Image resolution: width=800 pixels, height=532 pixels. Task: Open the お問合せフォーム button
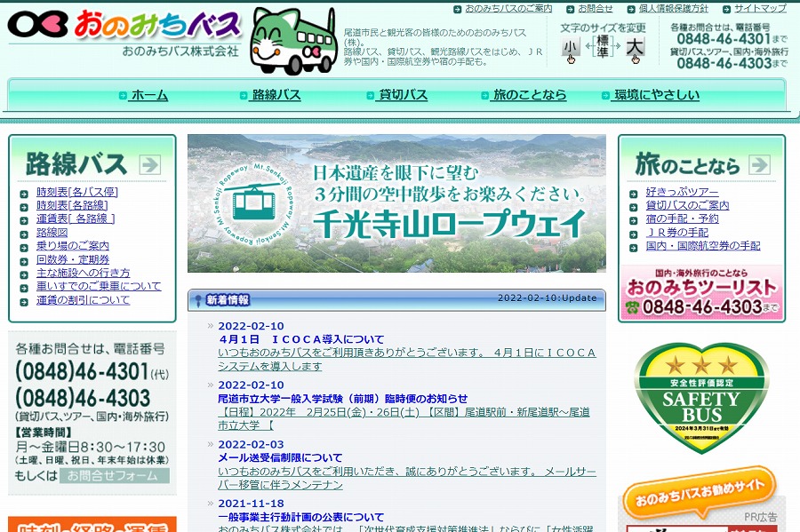coord(115,476)
